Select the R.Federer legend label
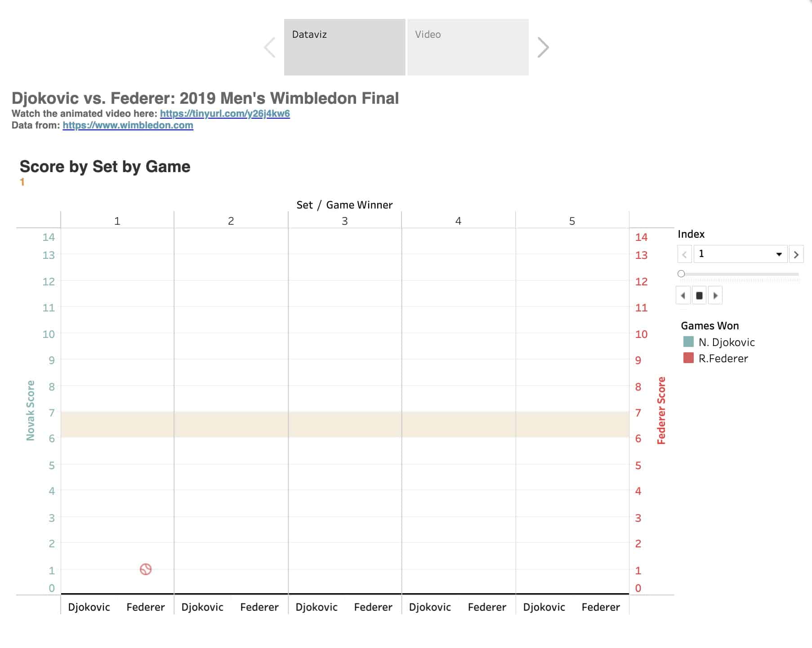The width and height of the screenshot is (812, 648). pos(723,359)
